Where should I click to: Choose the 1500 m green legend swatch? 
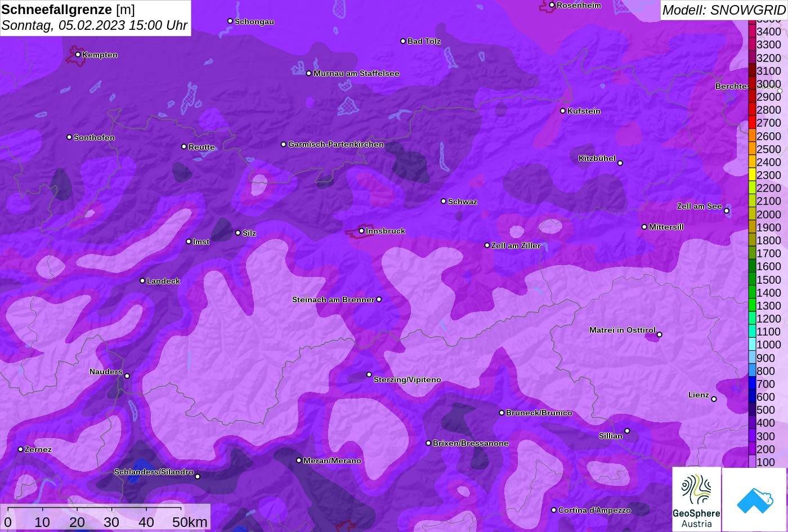(752, 279)
